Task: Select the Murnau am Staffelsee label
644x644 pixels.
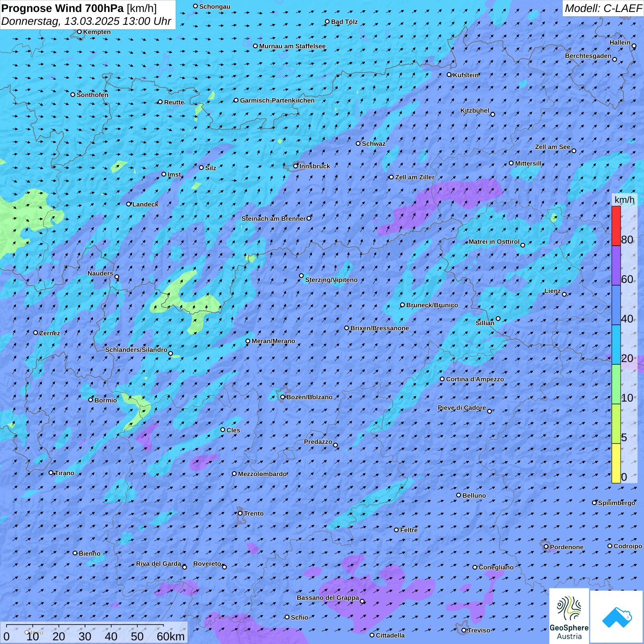Action: (292, 46)
